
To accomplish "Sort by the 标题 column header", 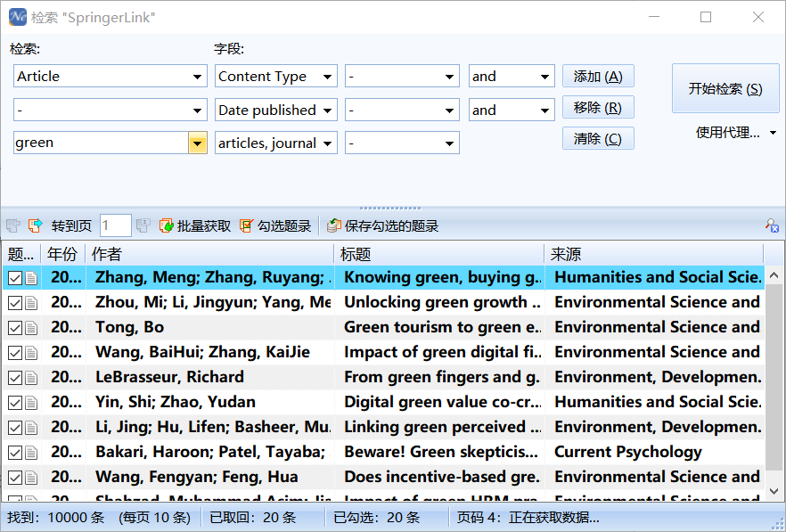I will [x=439, y=254].
